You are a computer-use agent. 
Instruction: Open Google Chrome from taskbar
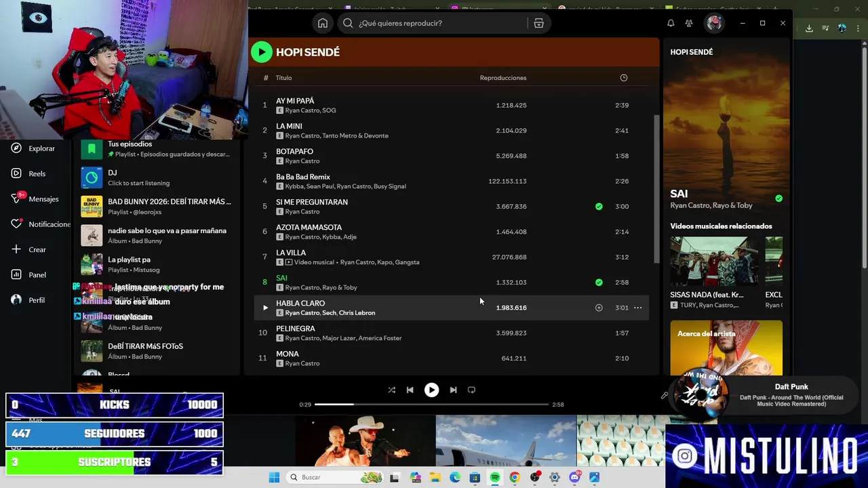click(x=515, y=477)
